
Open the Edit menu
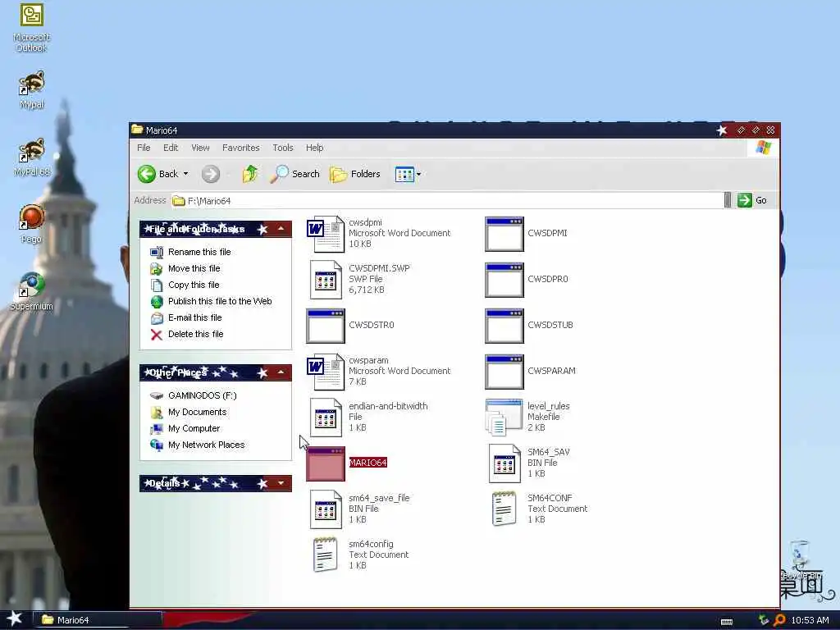click(171, 148)
